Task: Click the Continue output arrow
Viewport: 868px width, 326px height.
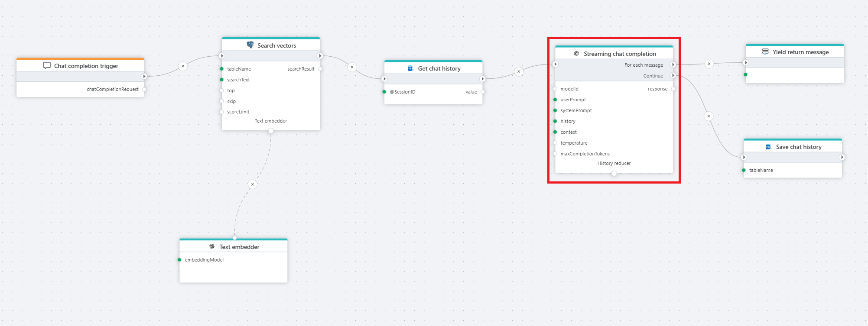Action: click(673, 75)
